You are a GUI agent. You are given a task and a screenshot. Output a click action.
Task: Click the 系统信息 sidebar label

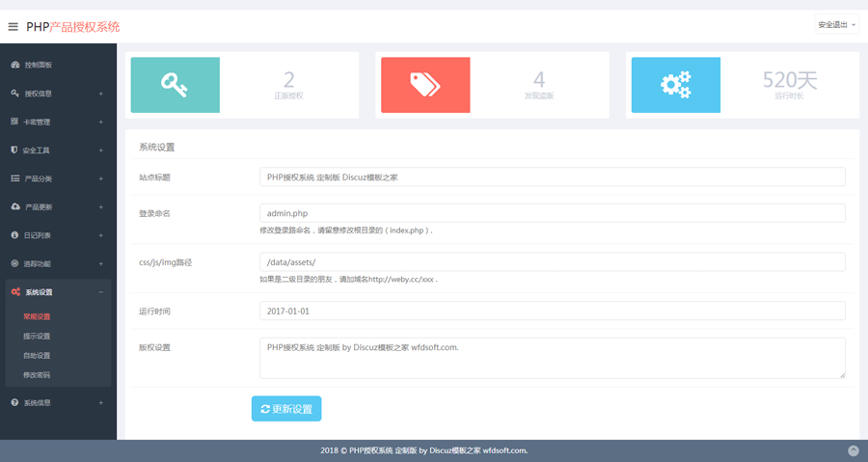pos(37,403)
